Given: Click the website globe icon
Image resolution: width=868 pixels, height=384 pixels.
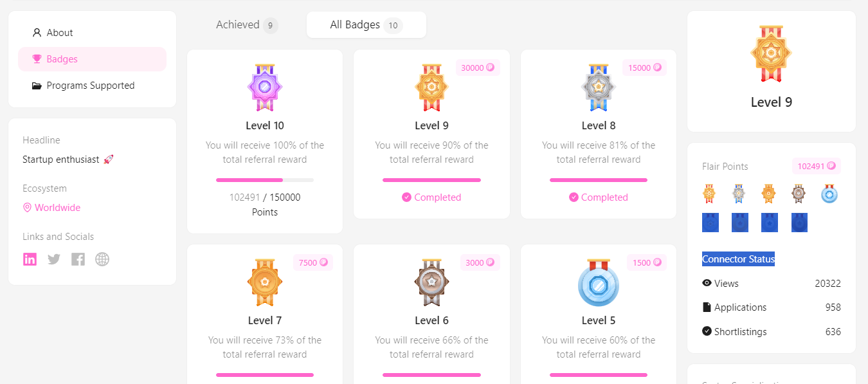Looking at the screenshot, I should [102, 259].
